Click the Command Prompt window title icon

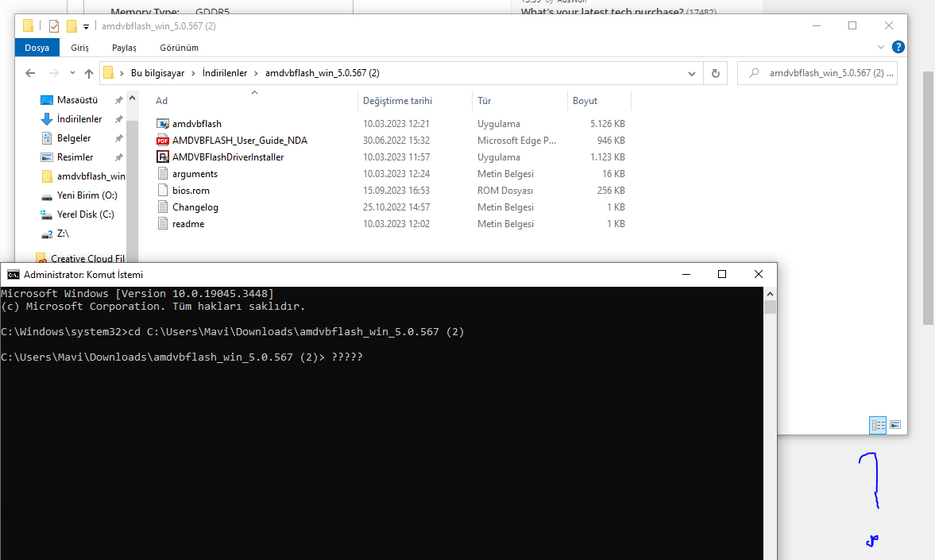pyautogui.click(x=14, y=274)
